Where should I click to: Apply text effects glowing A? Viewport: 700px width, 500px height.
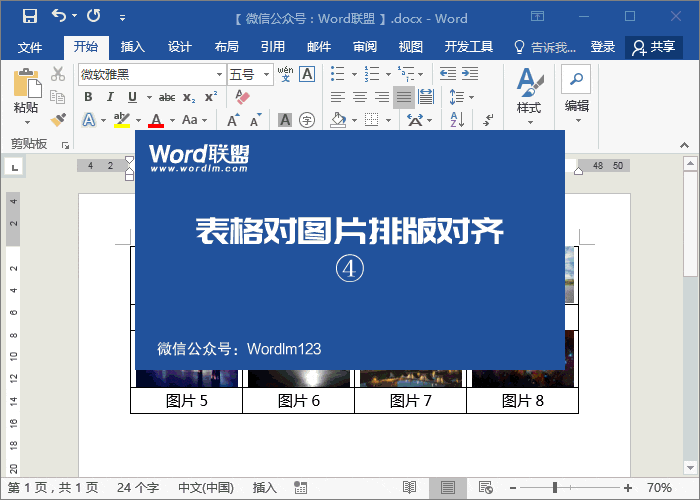coord(89,120)
